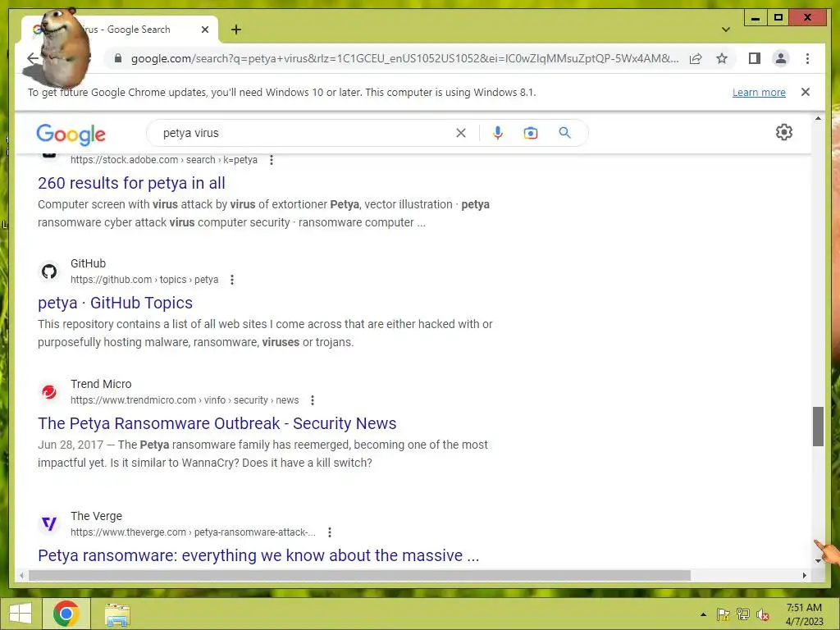Open options for theverge.com result
Image resolution: width=840 pixels, height=630 pixels.
tap(330, 532)
